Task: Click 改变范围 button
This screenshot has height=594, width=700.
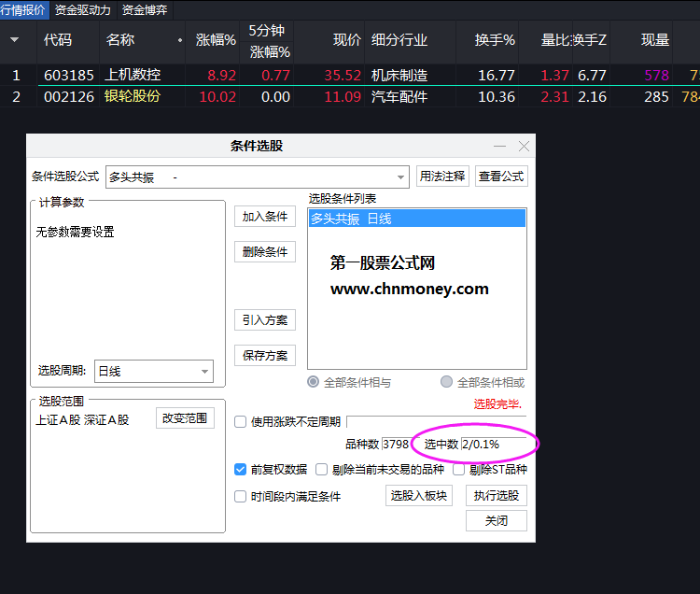Action: pos(185,418)
